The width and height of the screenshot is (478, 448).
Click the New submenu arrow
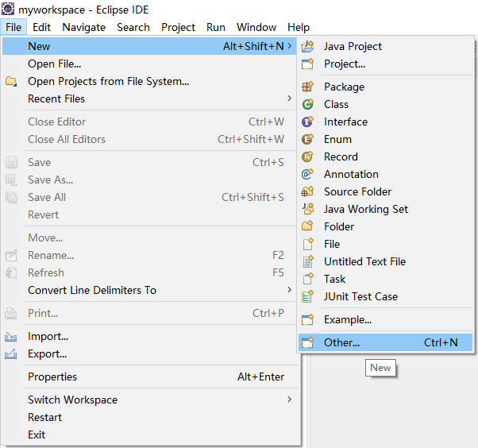click(289, 46)
